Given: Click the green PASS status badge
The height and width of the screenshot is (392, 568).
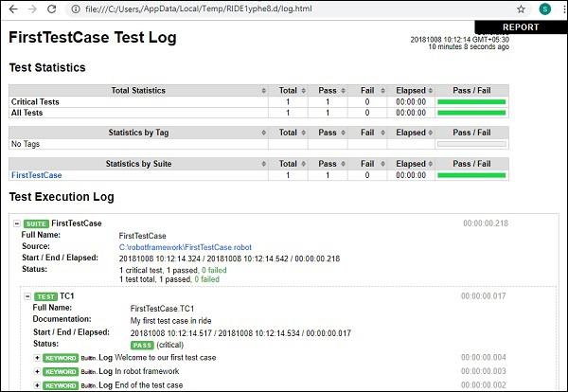Looking at the screenshot, I should (142, 346).
